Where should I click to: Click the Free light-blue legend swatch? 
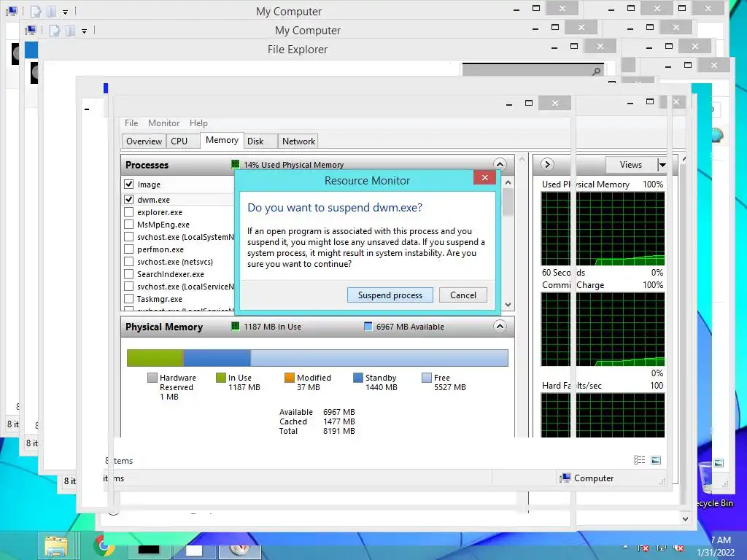(426, 378)
